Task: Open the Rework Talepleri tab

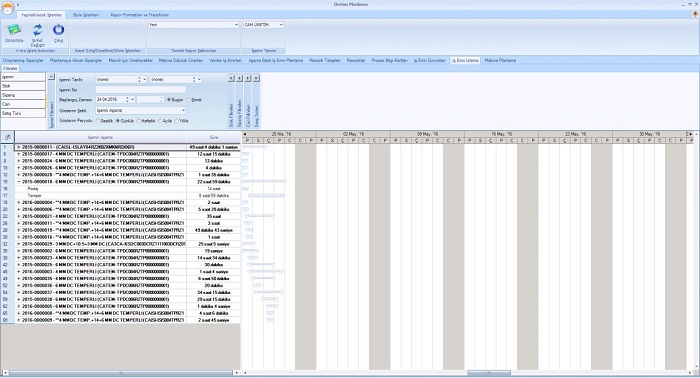Action: 325,60
